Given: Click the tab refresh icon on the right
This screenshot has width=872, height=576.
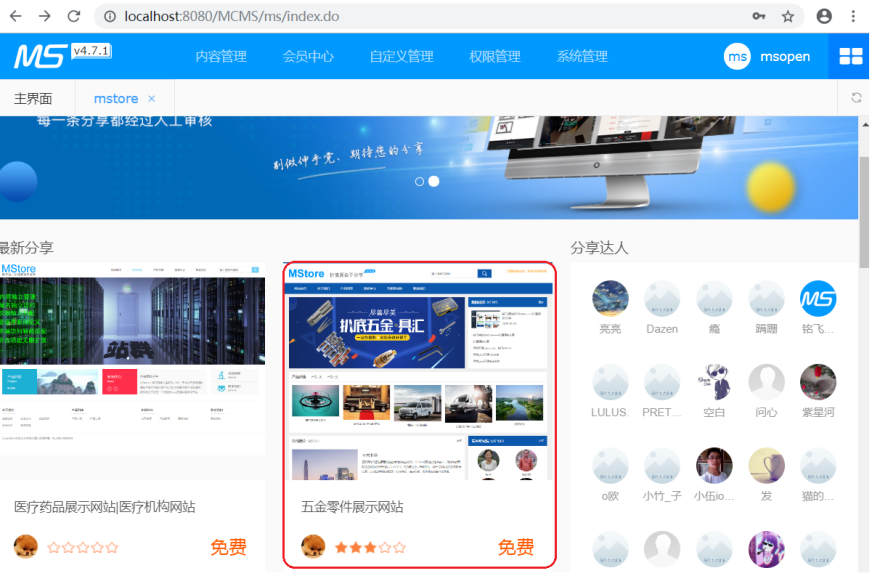Looking at the screenshot, I should tap(856, 98).
